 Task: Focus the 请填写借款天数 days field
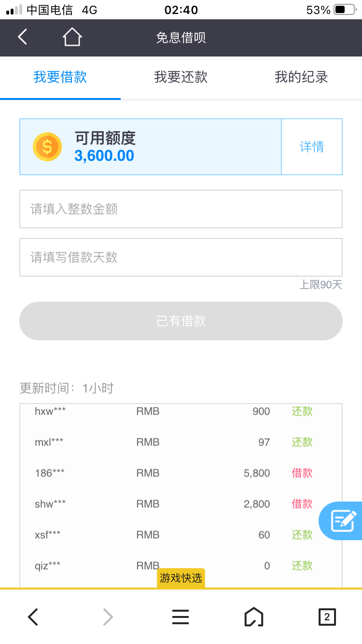(x=181, y=257)
